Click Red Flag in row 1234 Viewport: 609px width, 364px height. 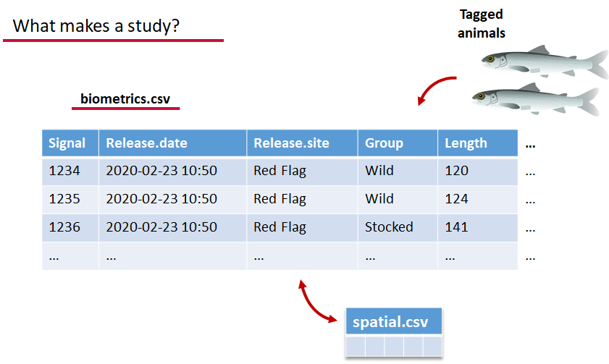(x=302, y=171)
